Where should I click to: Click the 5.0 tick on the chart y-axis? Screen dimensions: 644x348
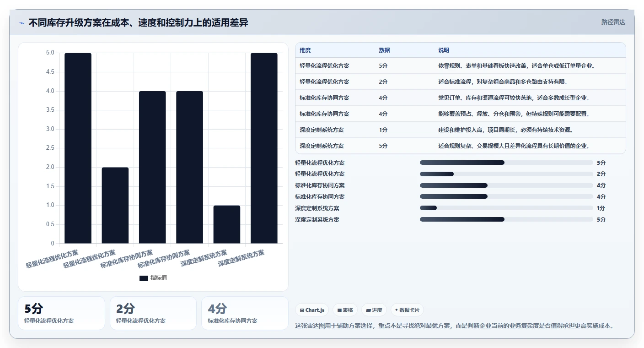tap(50, 53)
